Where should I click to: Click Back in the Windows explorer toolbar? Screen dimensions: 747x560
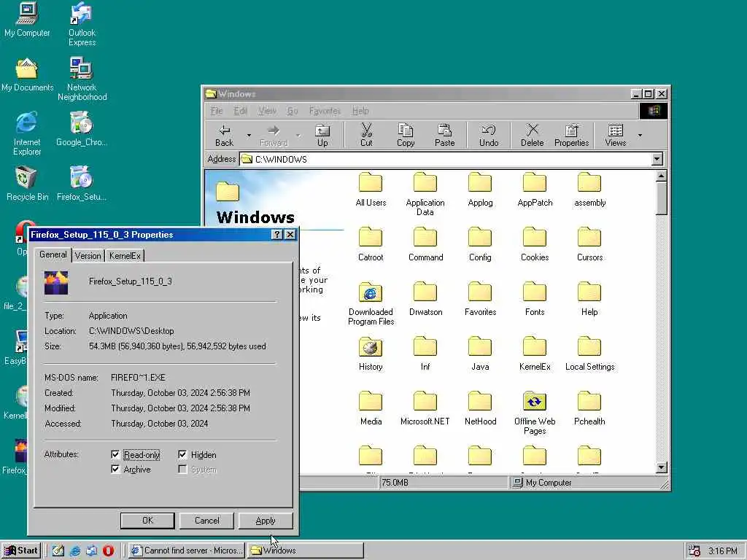pyautogui.click(x=225, y=135)
